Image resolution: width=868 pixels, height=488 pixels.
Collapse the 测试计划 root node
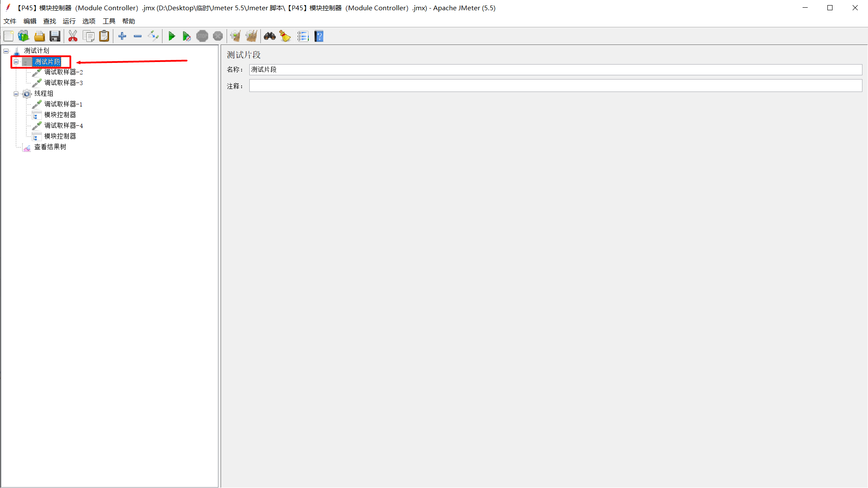pos(6,51)
